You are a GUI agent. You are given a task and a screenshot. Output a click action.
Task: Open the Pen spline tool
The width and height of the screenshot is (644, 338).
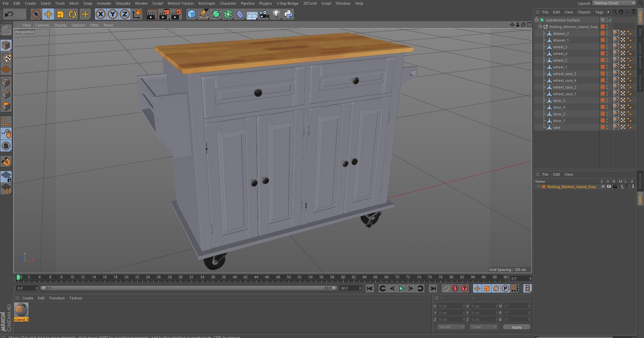coord(204,14)
